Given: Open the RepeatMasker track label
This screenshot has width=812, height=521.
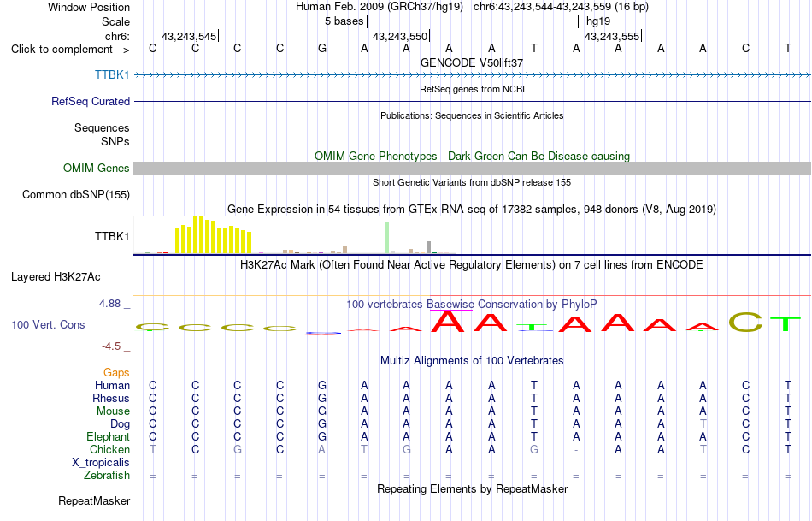Looking at the screenshot, I should [94, 500].
